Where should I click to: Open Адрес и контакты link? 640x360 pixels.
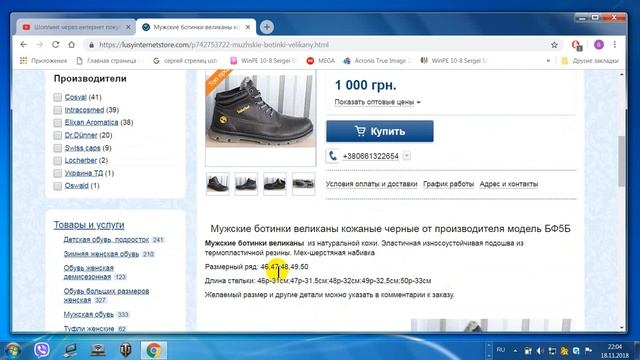click(509, 184)
